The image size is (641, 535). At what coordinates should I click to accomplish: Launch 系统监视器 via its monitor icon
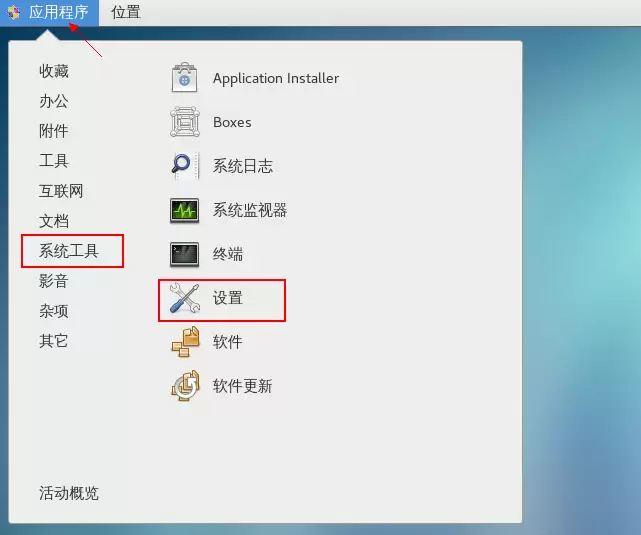pos(184,210)
